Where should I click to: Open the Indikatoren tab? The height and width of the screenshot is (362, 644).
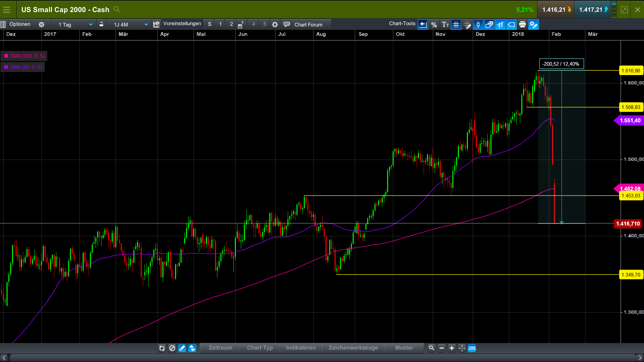[301, 348]
